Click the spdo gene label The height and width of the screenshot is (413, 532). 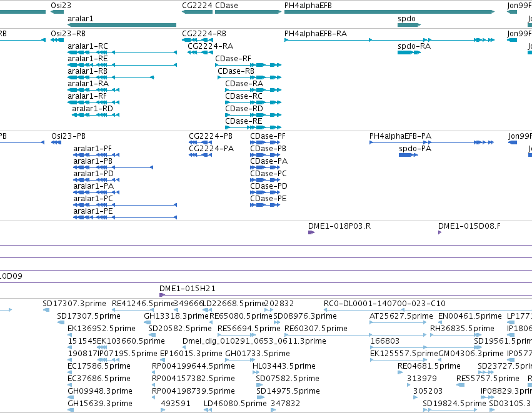pos(406,18)
